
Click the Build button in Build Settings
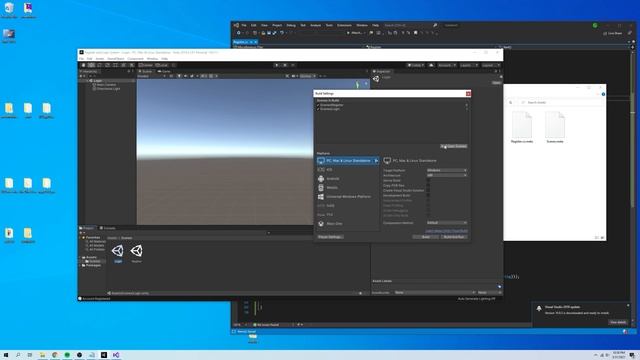(425, 237)
